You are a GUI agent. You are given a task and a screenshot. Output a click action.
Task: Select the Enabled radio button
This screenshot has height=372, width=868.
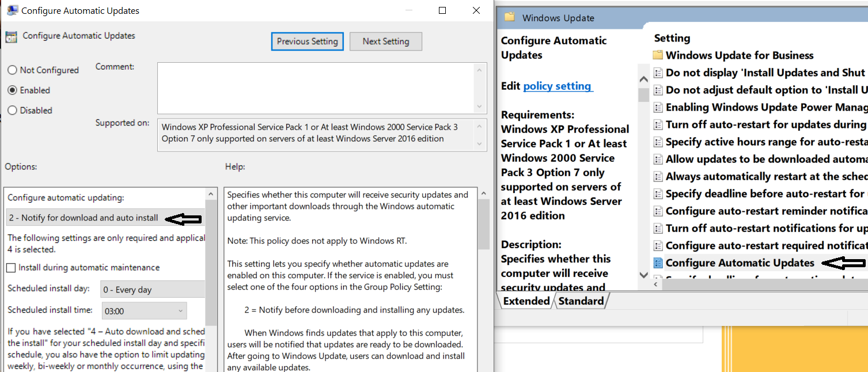(x=12, y=90)
